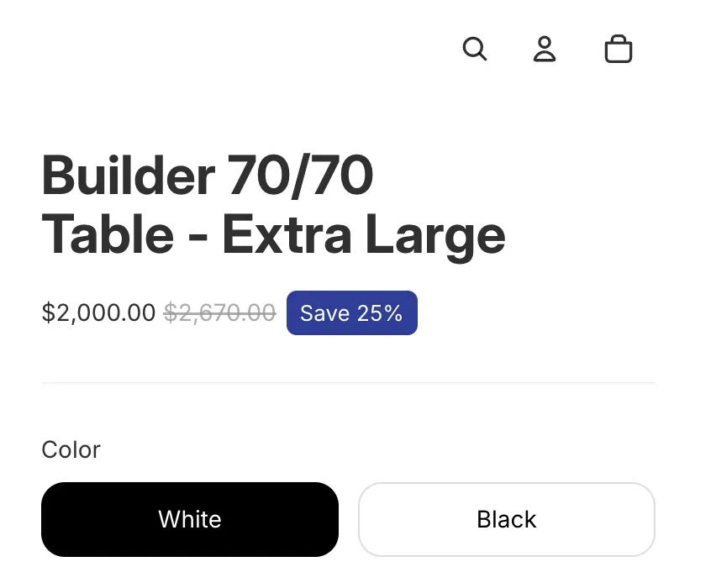Viewport: 711px width, 588px height.
Task: Pick the Black swatch for the table
Action: (506, 519)
